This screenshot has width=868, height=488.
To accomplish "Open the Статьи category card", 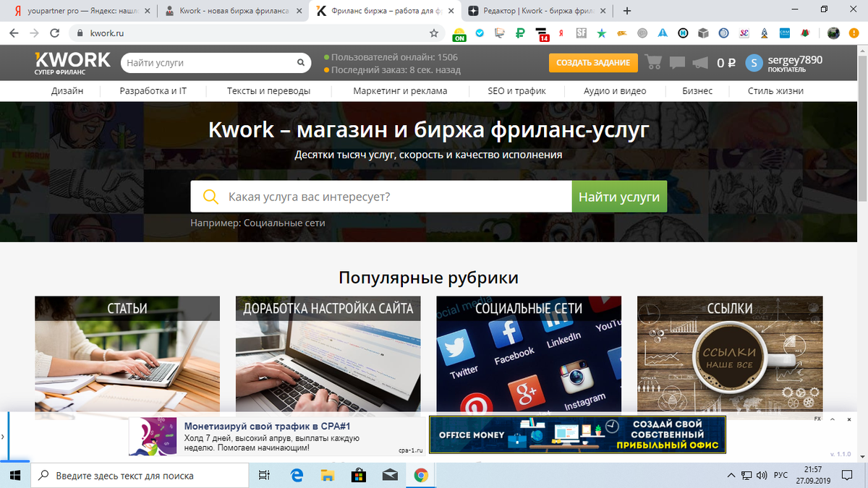I will pos(127,354).
